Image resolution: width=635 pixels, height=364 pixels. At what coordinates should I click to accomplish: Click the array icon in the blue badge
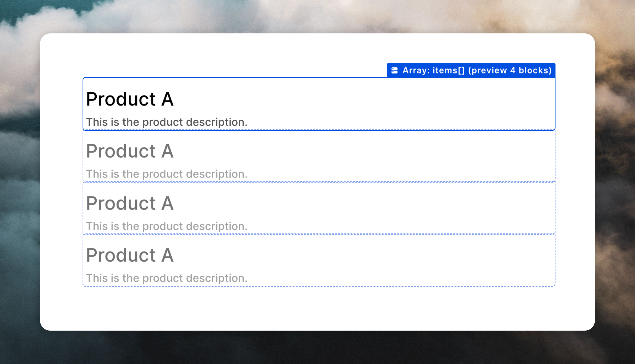(x=394, y=70)
